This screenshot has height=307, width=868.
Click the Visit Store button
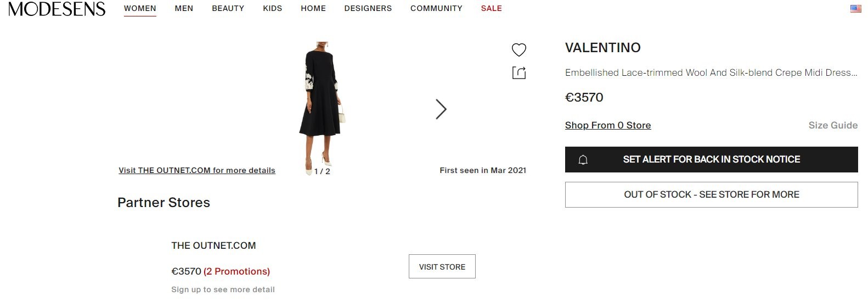pyautogui.click(x=442, y=266)
